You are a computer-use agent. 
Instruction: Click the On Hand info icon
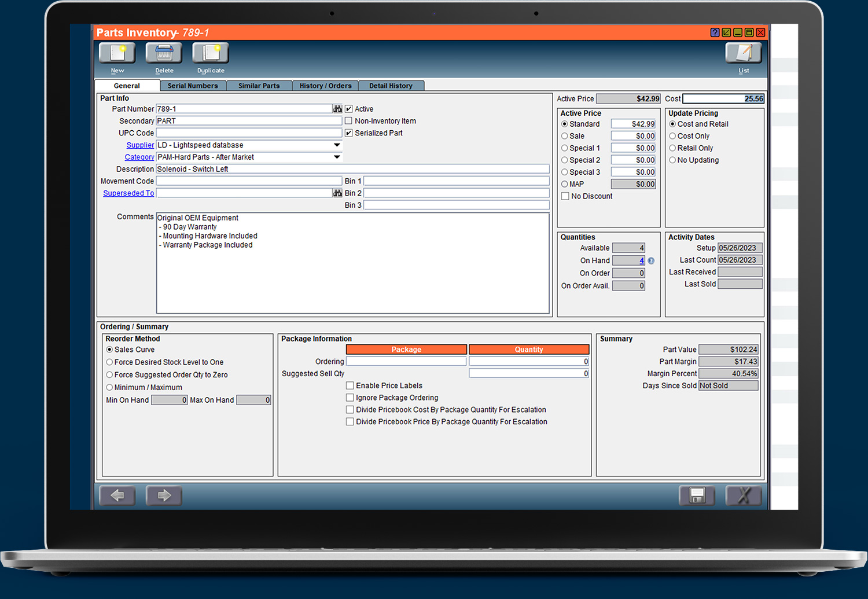coord(651,261)
